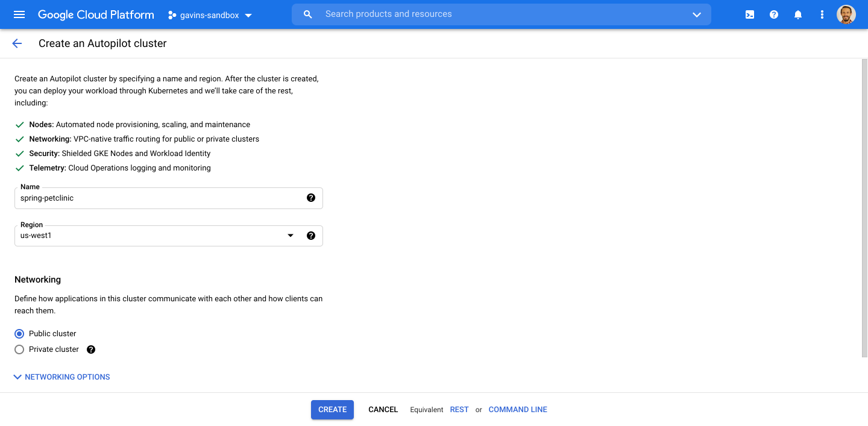
Task: Expand the Networking Options section
Action: tap(61, 377)
